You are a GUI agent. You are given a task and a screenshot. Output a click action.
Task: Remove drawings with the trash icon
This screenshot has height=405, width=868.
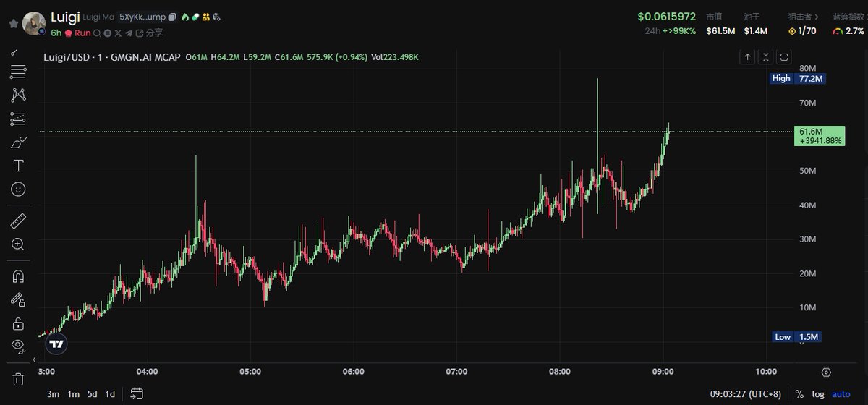pyautogui.click(x=18, y=378)
